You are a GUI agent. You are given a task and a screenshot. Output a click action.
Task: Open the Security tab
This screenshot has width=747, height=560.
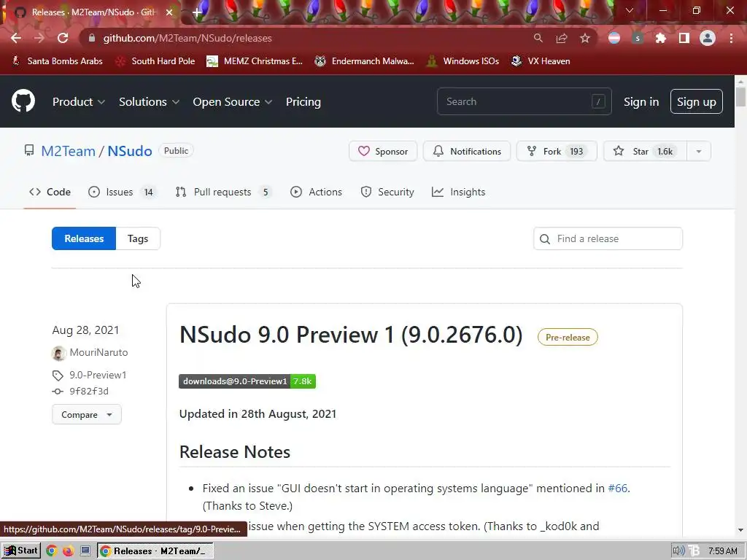point(387,192)
